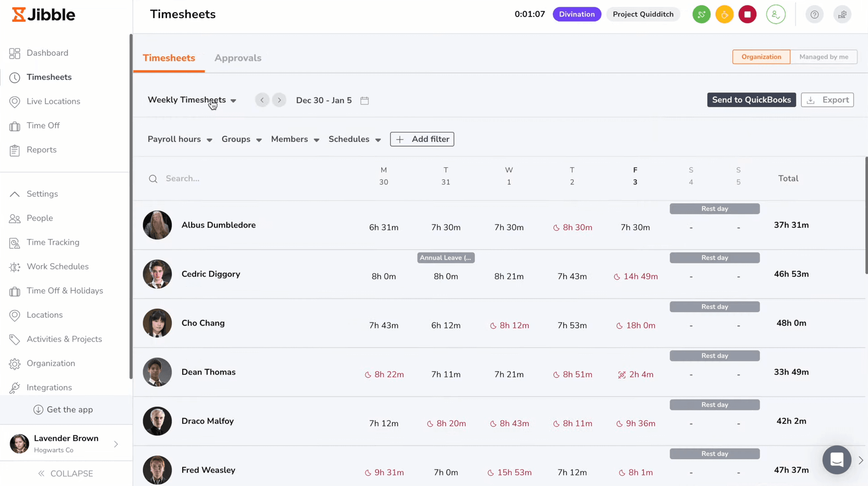Click Draco Malfoy's Friday 9h 36m entry
Viewport: 868px width, 486px height.
point(635,424)
